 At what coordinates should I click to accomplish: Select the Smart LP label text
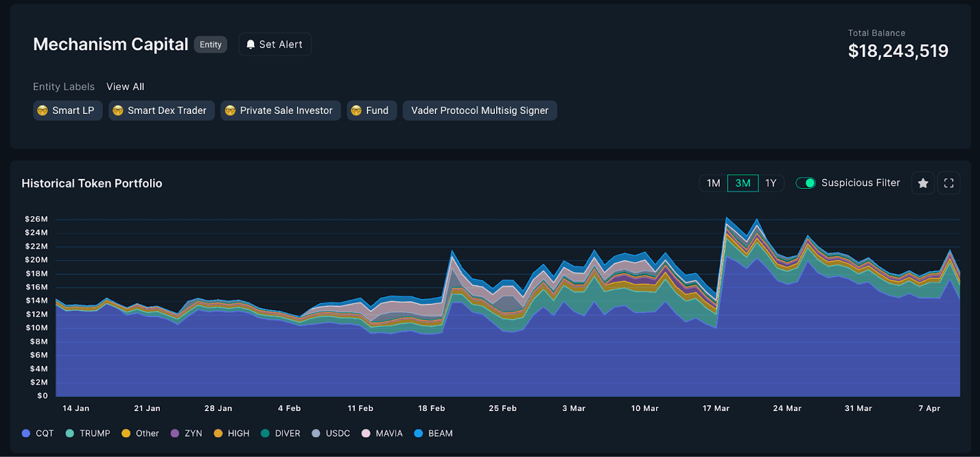[x=73, y=111]
